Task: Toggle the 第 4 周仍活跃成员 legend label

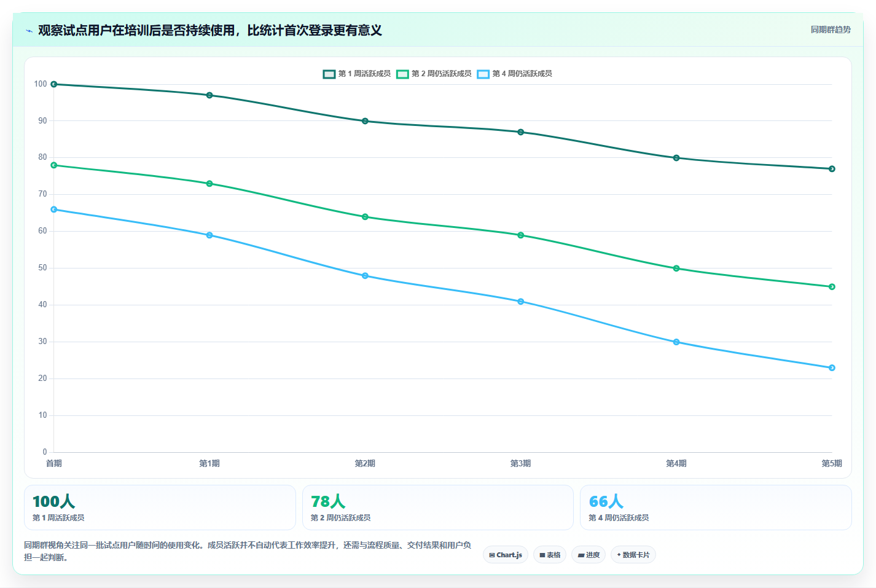Action: pos(522,74)
